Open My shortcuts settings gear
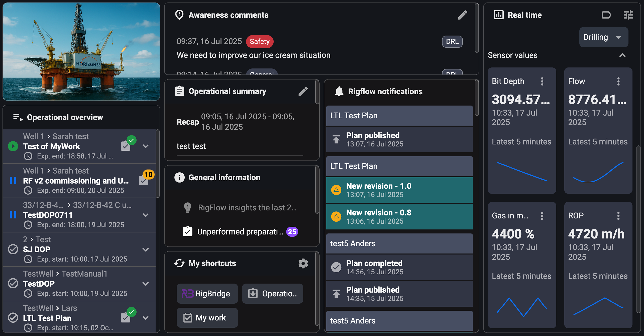 [x=303, y=263]
